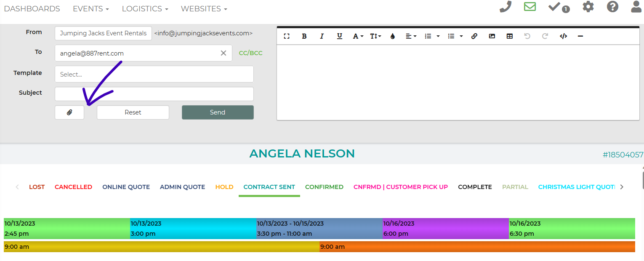Insert a link in the editor
644x261 pixels.
click(474, 36)
